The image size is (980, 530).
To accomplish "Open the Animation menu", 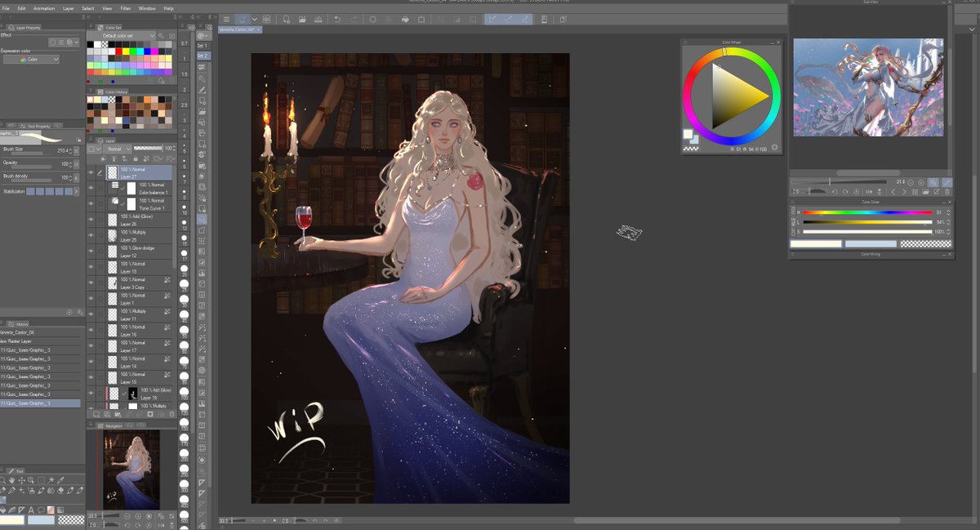I will click(44, 8).
